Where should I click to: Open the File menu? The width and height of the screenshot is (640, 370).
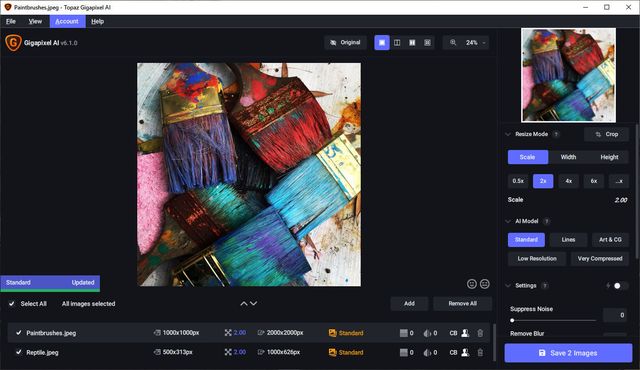11,22
